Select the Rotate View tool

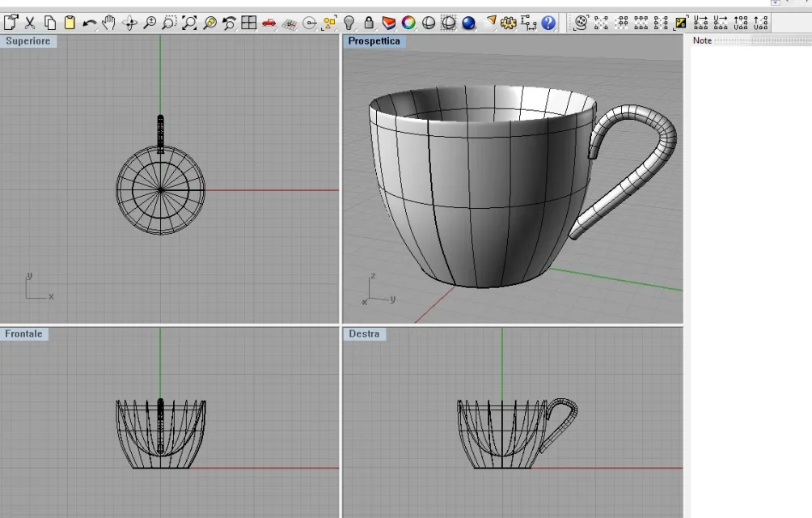click(129, 23)
